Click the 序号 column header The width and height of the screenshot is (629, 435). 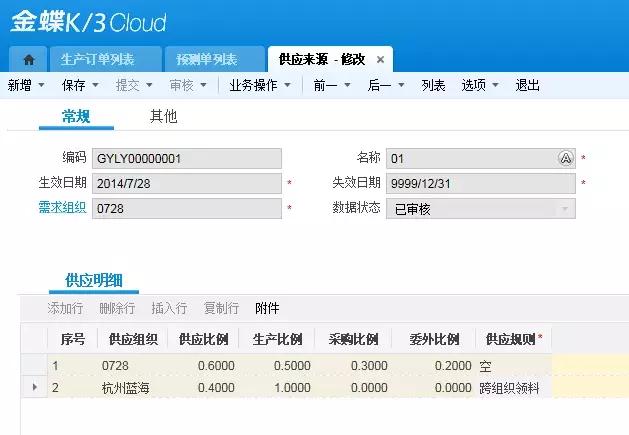[73, 339]
